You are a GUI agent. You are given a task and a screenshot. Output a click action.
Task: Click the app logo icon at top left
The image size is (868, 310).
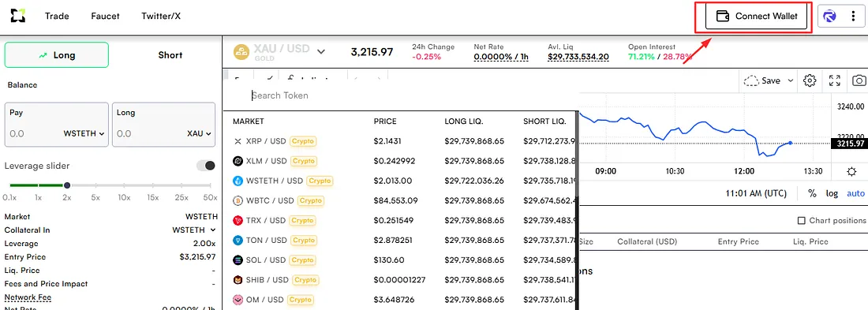tap(17, 16)
